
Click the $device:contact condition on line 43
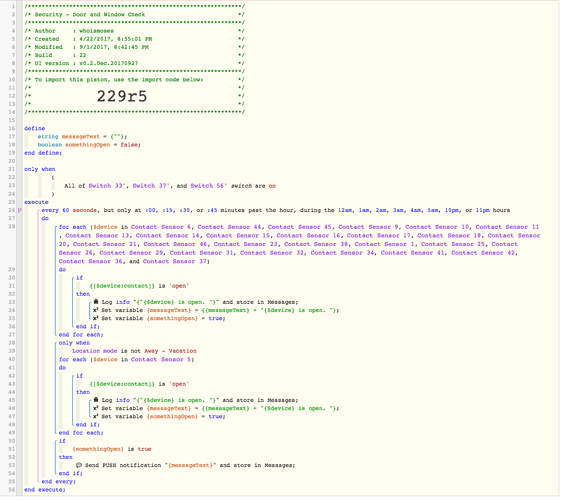click(x=139, y=384)
